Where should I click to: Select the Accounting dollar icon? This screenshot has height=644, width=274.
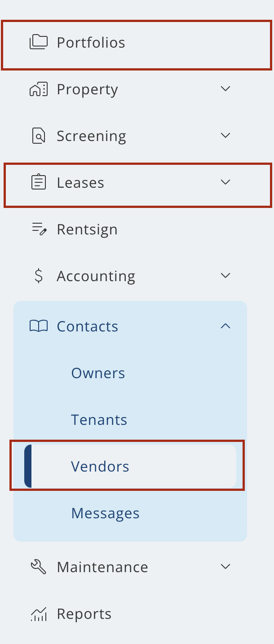38,276
